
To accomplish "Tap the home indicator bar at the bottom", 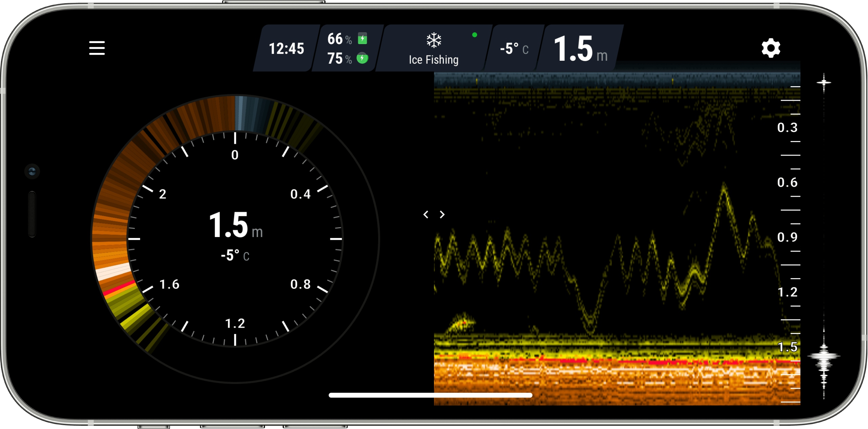I will tap(430, 395).
